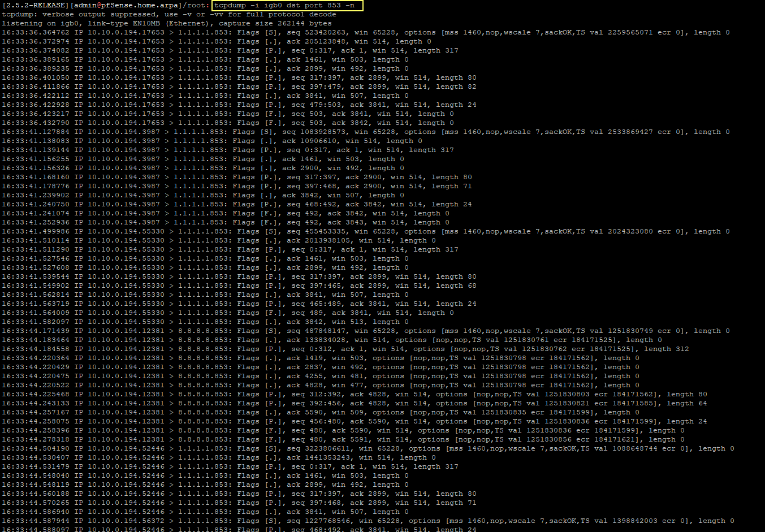The width and height of the screenshot is (765, 532).
Task: Click timestamp 16:33:44.531479
Action: click(36, 466)
